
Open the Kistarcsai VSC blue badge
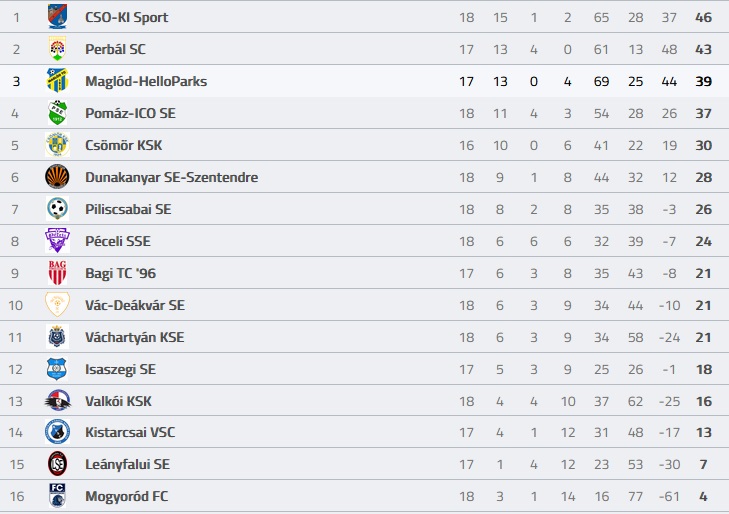(x=57, y=432)
